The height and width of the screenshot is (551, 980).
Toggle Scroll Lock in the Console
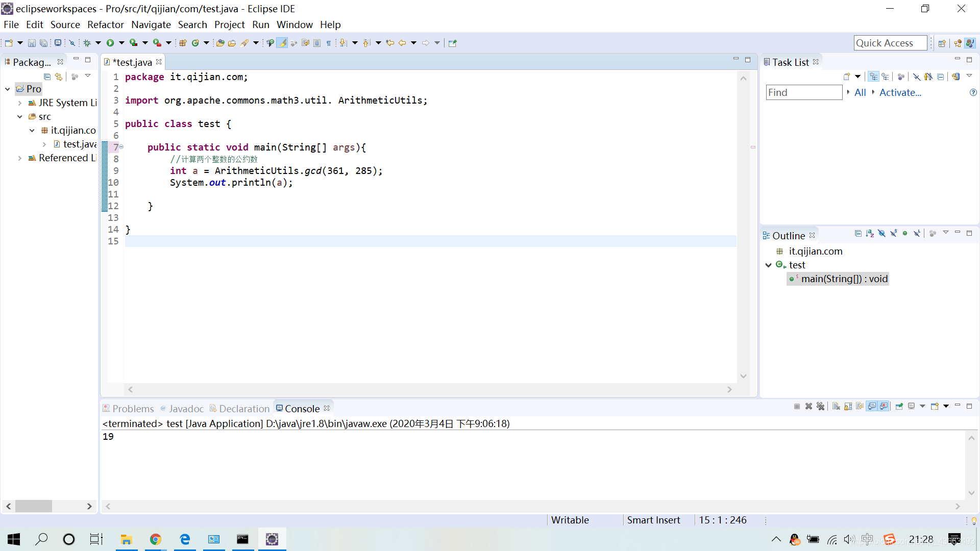[x=848, y=406]
